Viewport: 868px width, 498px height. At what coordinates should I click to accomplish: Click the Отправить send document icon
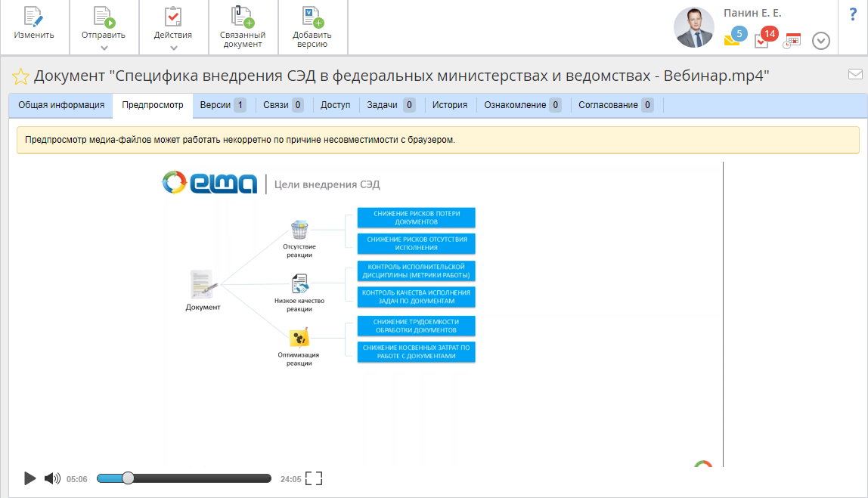[x=104, y=17]
